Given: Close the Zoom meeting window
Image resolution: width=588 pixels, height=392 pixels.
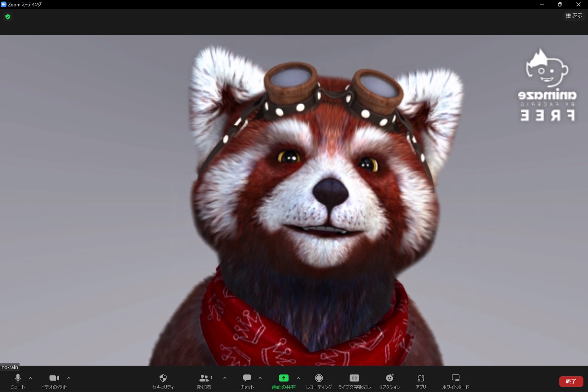Looking at the screenshot, I should pyautogui.click(x=578, y=4).
